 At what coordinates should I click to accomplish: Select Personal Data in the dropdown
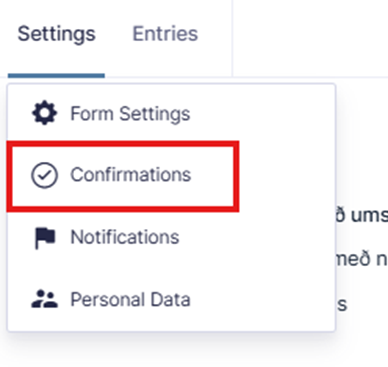pyautogui.click(x=171, y=299)
